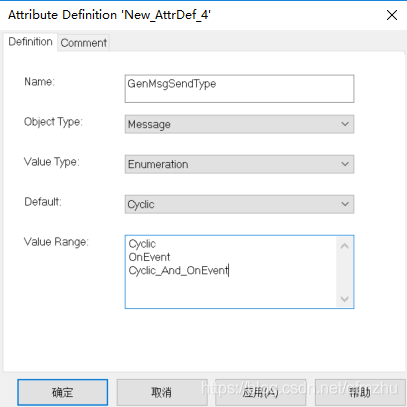The width and height of the screenshot is (407, 407).
Task: Open the Default dropdown showing Cyclic
Action: (x=239, y=204)
